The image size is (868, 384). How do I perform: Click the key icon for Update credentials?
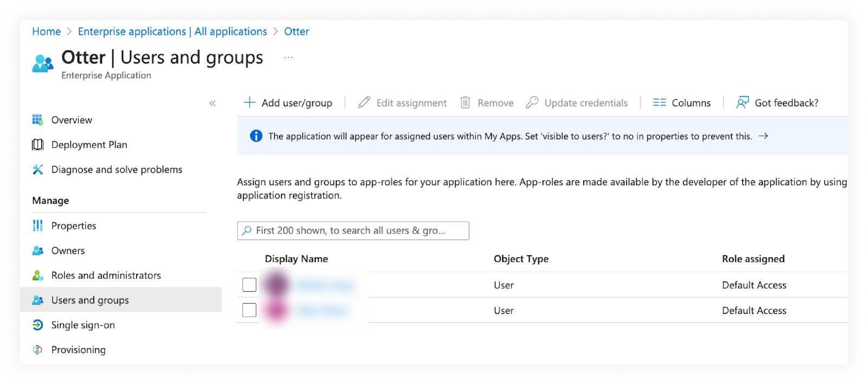click(532, 102)
